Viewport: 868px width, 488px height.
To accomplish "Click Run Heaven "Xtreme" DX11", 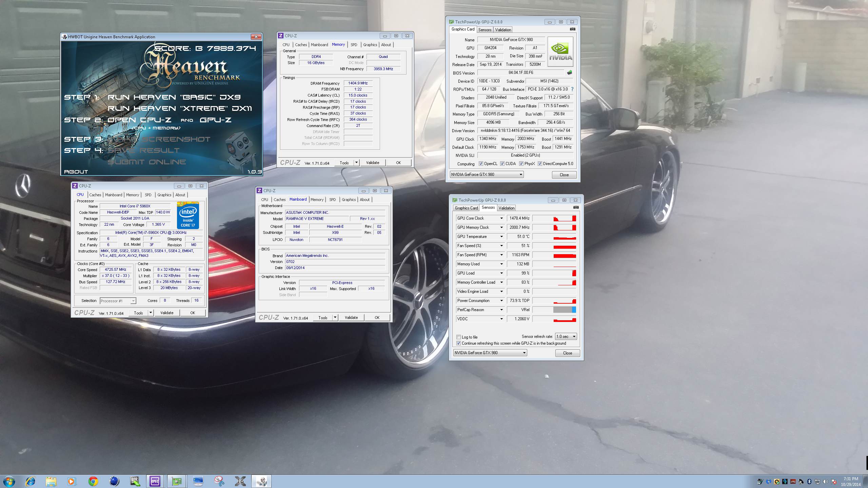I will tap(180, 108).
